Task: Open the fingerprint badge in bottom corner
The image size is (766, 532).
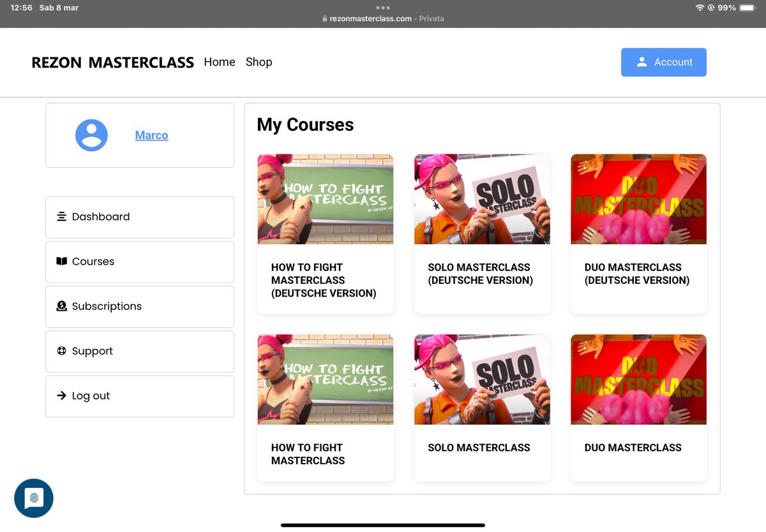Action: pos(34,498)
